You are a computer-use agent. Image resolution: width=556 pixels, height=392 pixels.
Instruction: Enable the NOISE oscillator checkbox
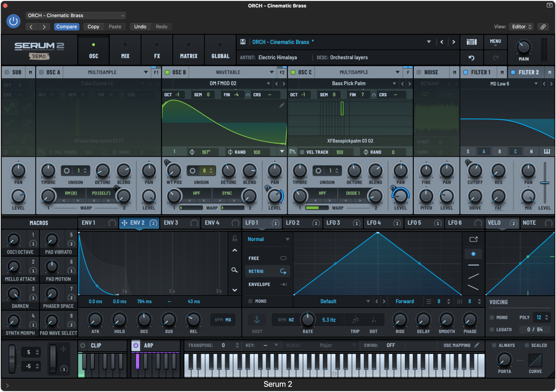point(419,72)
